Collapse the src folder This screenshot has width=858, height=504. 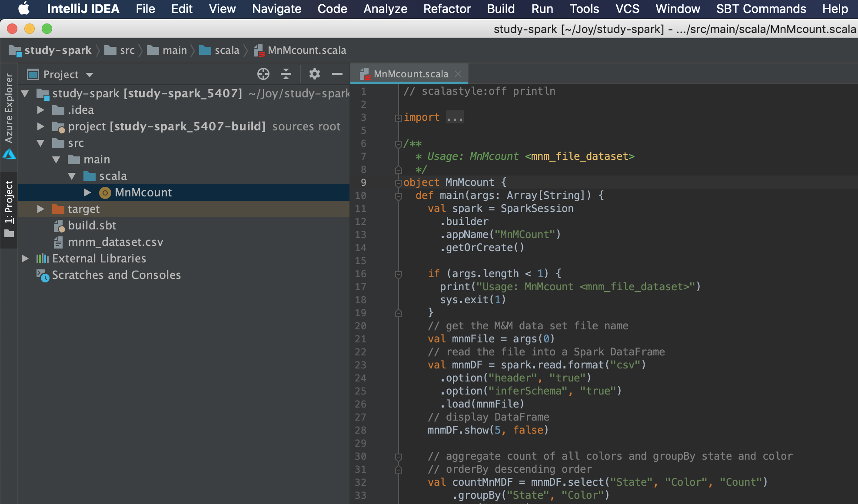coord(41,143)
